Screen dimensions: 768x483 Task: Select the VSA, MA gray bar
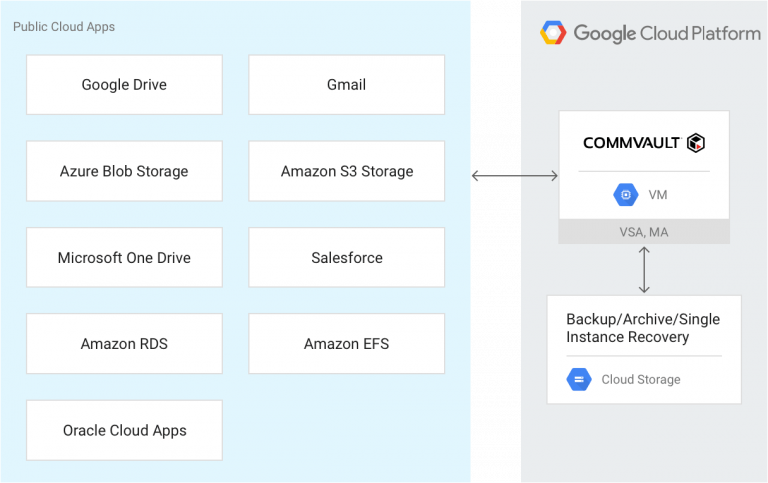point(644,232)
